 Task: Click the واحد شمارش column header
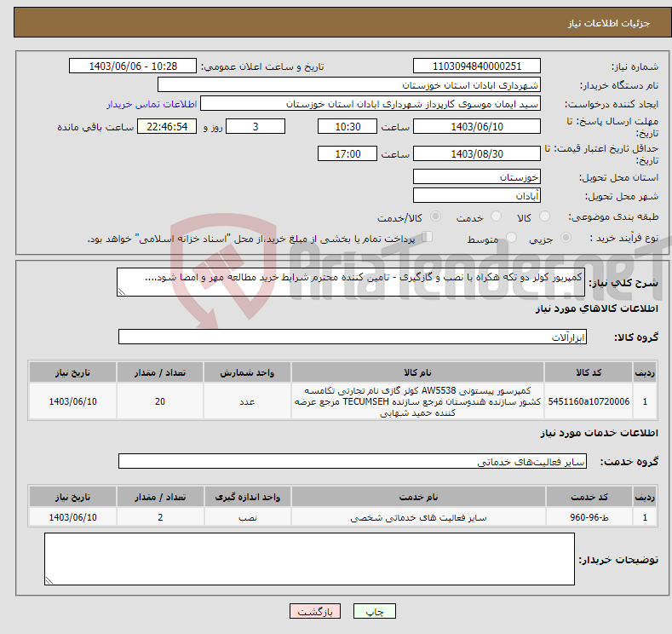click(247, 372)
